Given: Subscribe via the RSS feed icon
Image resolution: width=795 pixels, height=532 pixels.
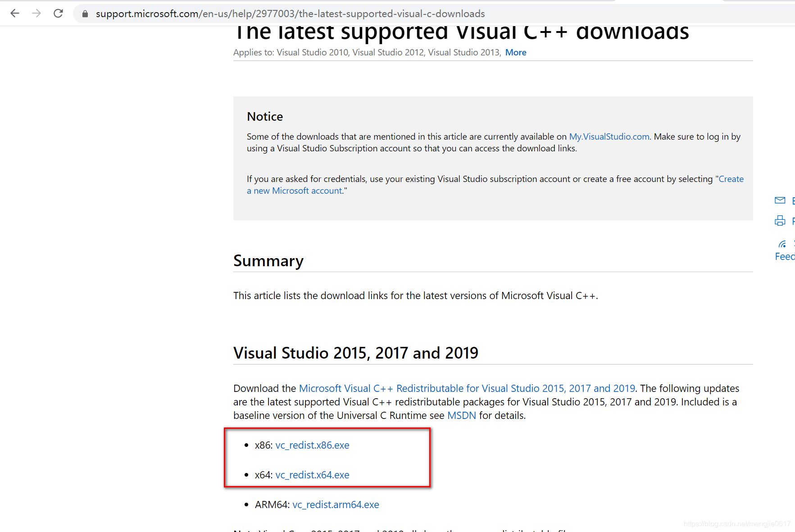Looking at the screenshot, I should pos(782,243).
